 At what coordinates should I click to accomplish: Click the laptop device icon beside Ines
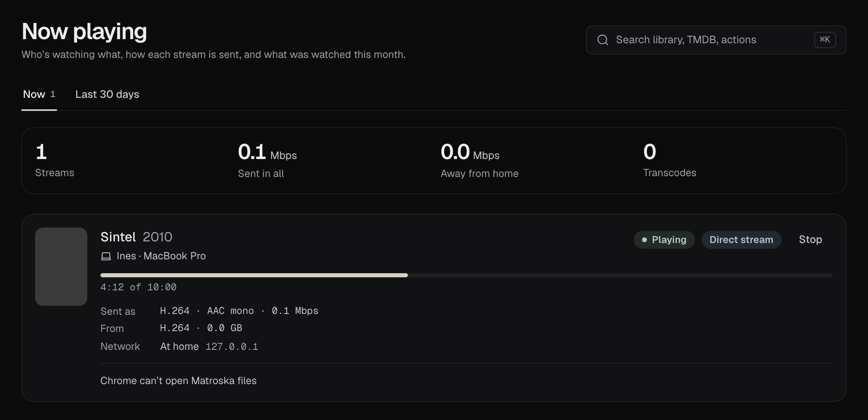[106, 256]
